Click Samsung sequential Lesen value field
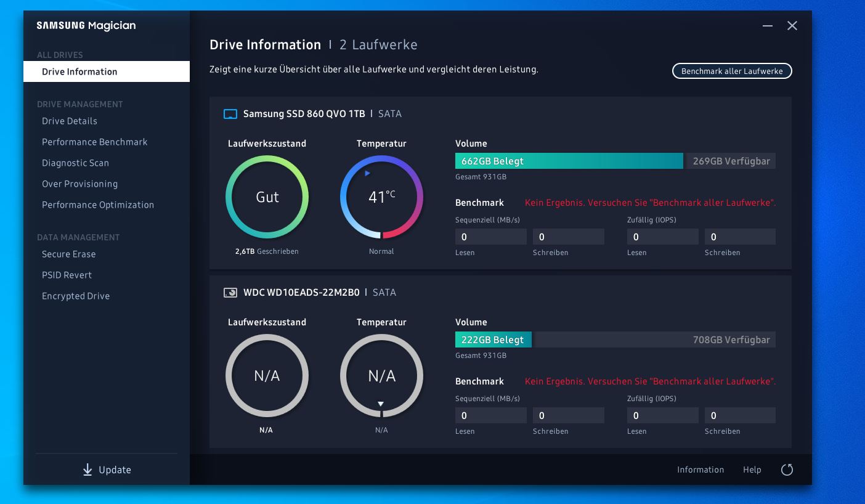 coord(491,237)
